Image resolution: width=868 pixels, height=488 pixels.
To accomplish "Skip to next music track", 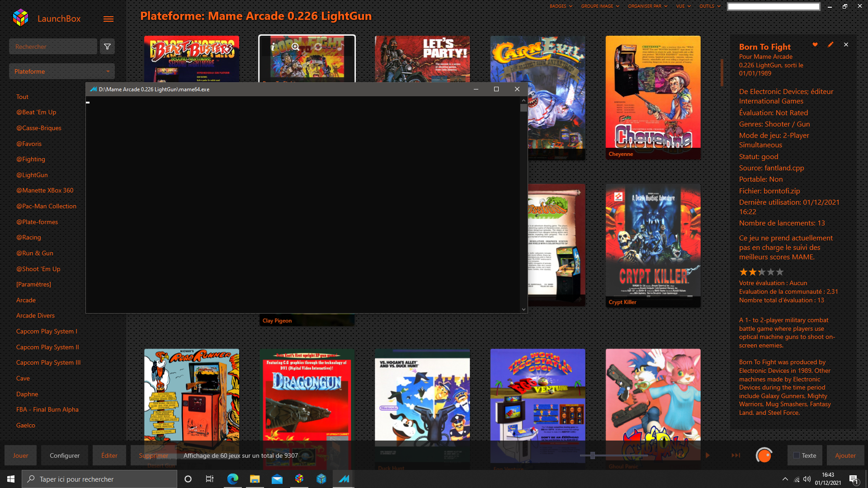I will point(736,455).
